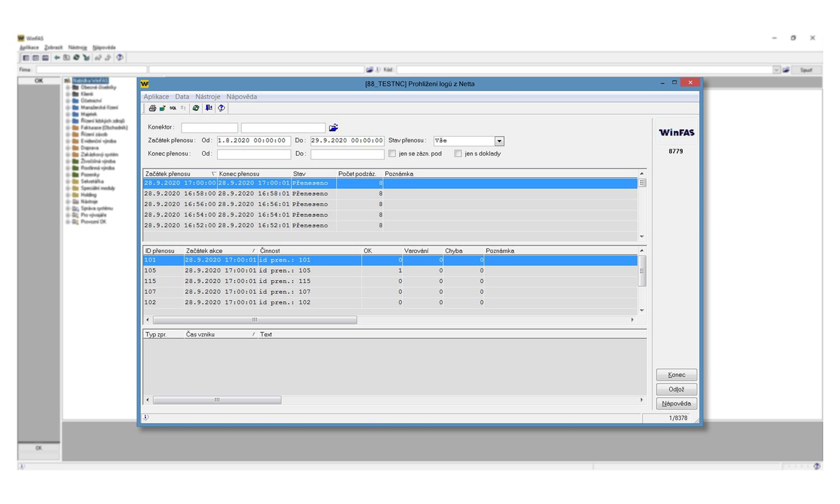The height and width of the screenshot is (504, 840).
Task: Click the printer icon in dialog toolbar
Action: click(x=152, y=108)
